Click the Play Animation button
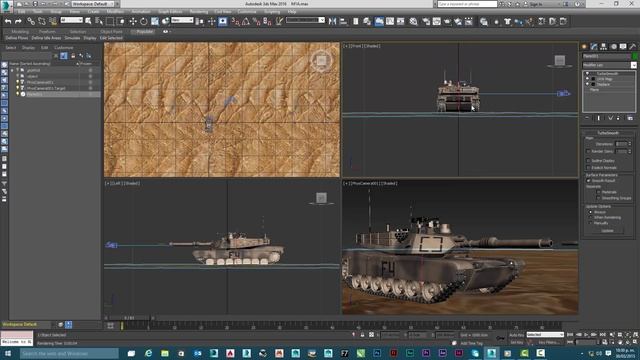640x360 pixels. click(x=587, y=335)
